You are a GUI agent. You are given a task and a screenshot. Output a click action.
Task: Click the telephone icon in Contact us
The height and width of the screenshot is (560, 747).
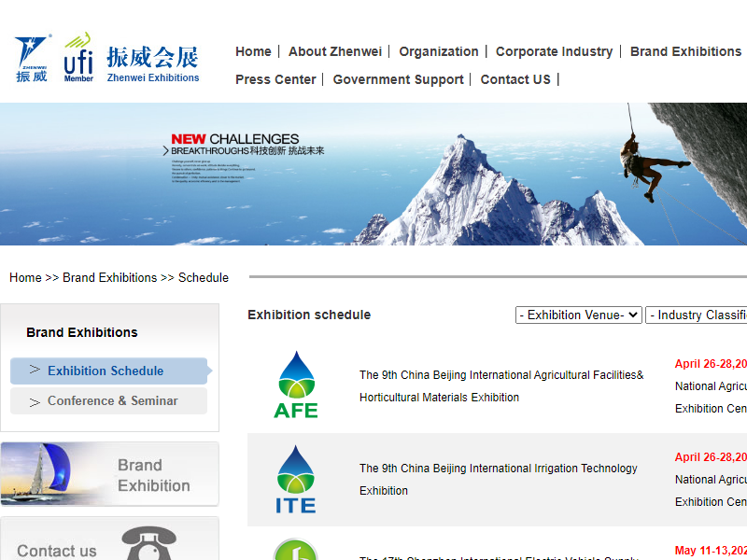(149, 543)
